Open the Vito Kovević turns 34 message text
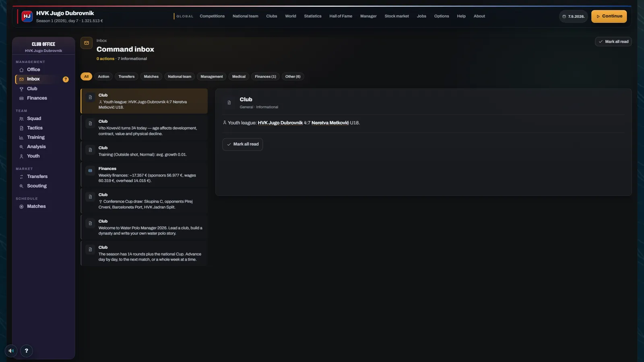Viewport: 644px width, 362px height. pyautogui.click(x=148, y=131)
